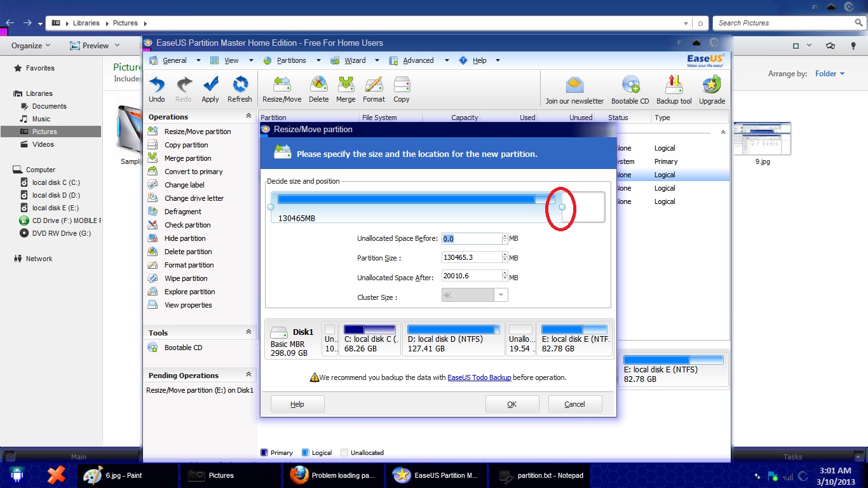Viewport: 868px width, 488px height.
Task: Choose View properties operation
Action: 188,305
